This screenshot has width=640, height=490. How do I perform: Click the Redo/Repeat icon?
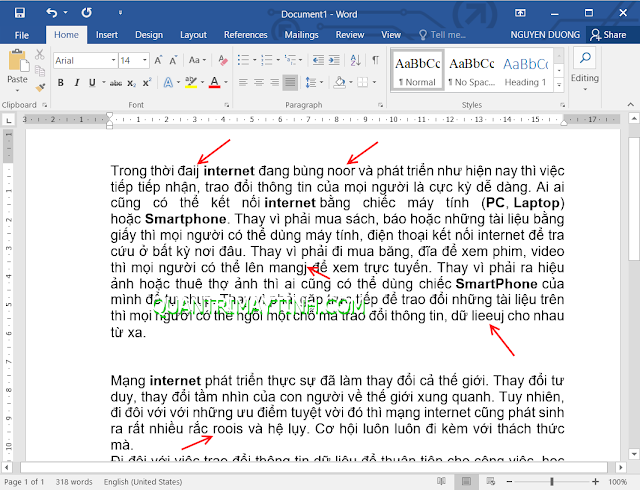(86, 13)
